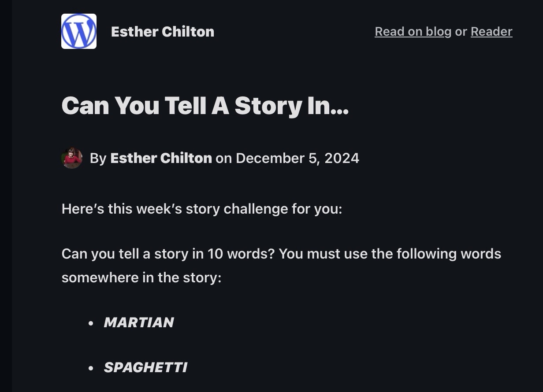This screenshot has height=392, width=543.
Task: Click the word 'or' between the header links
Action: click(461, 32)
